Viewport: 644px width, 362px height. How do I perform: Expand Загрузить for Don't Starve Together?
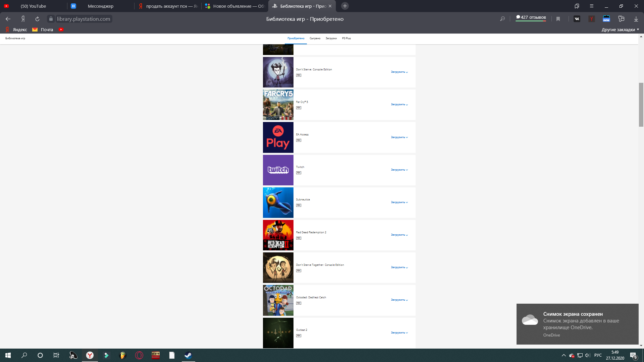click(x=399, y=267)
